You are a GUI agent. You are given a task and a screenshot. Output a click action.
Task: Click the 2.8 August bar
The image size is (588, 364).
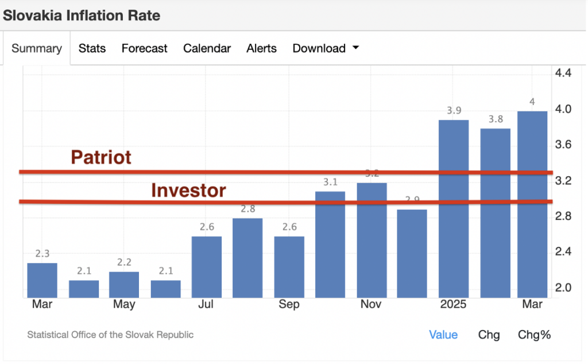[x=247, y=258]
